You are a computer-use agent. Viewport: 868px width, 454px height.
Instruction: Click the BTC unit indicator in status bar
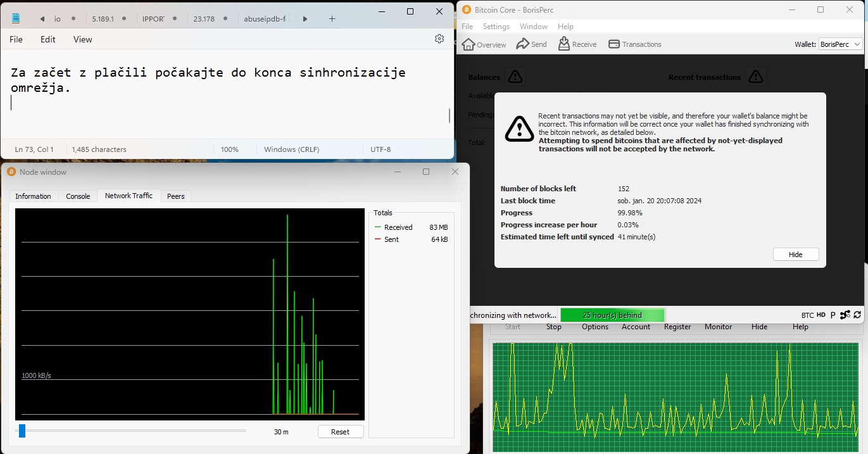point(807,315)
